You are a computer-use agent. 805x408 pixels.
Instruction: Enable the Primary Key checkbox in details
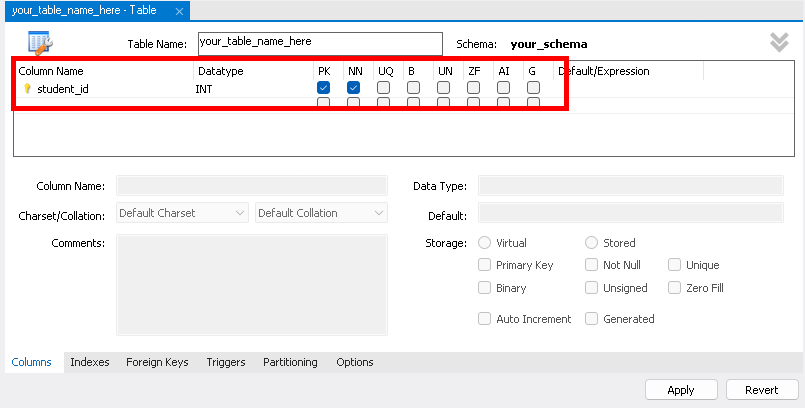click(484, 265)
